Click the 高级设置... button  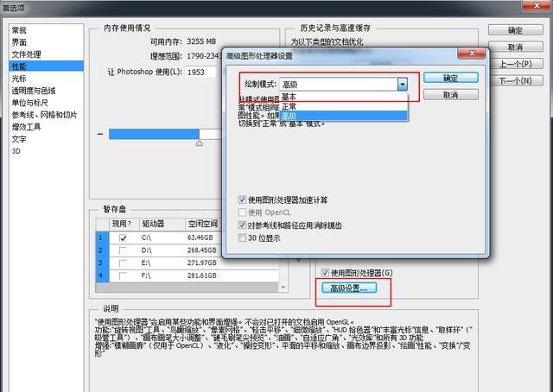348,288
